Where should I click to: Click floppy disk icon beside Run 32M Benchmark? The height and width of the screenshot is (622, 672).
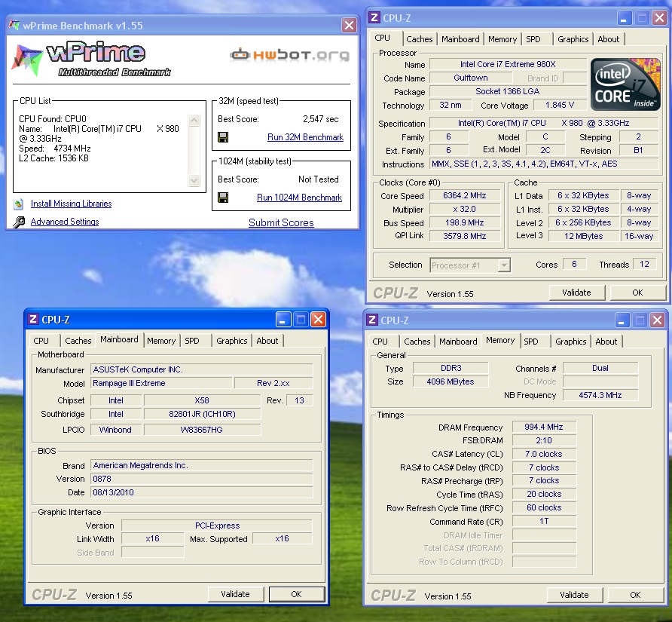click(x=223, y=137)
